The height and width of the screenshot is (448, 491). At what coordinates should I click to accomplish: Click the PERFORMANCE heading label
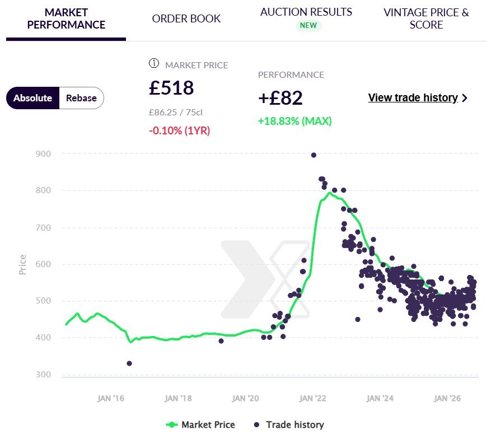291,75
